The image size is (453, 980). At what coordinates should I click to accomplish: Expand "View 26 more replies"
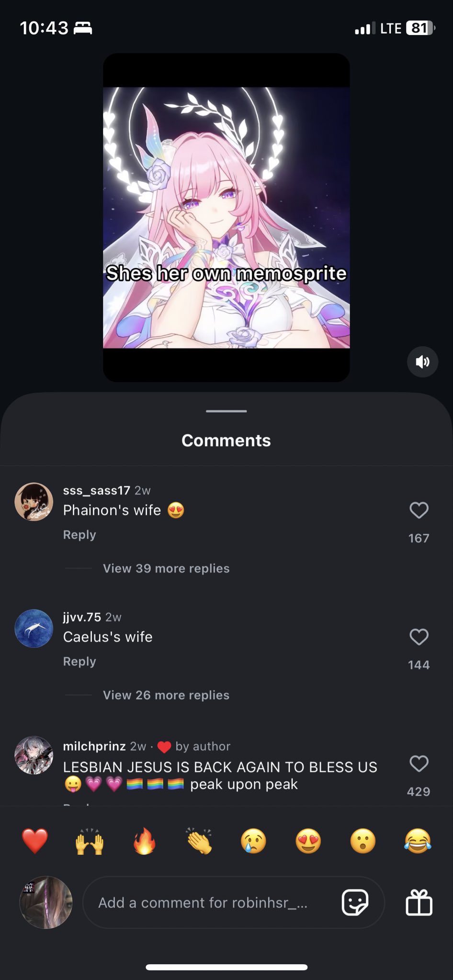(166, 695)
